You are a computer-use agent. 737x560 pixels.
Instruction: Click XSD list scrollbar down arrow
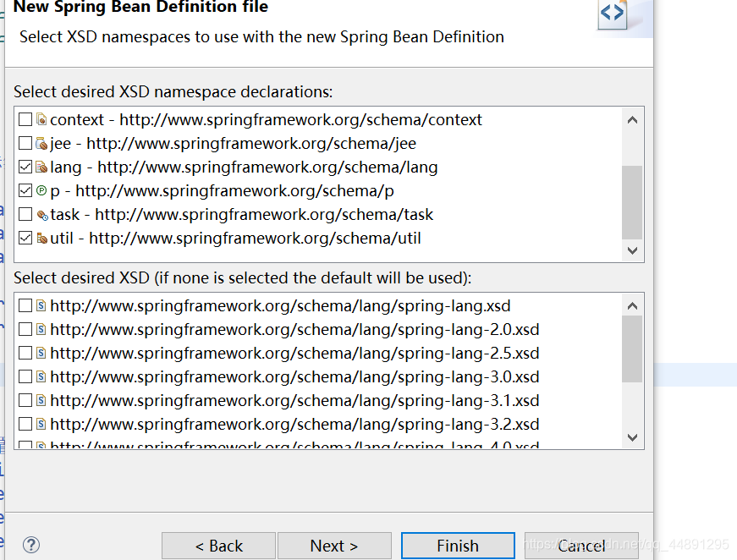click(x=632, y=437)
